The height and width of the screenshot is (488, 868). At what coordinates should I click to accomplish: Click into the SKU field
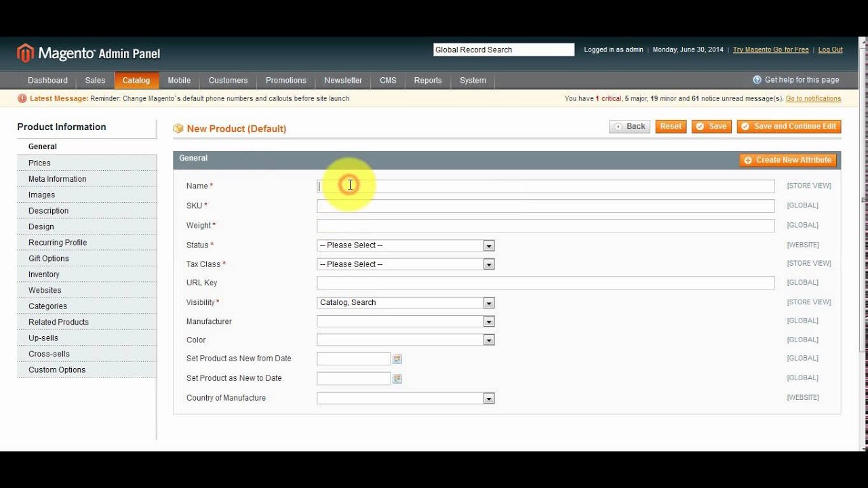pyautogui.click(x=546, y=206)
